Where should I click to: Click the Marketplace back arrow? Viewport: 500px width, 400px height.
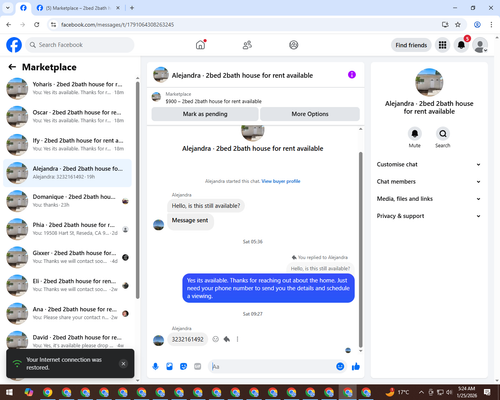click(12, 67)
